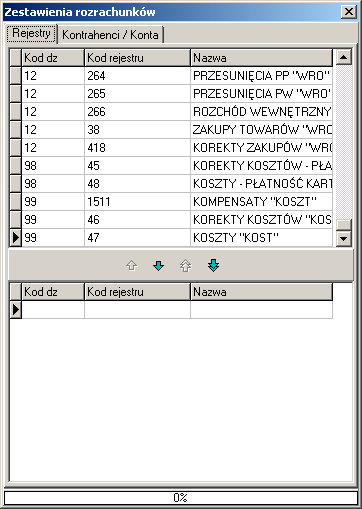Click registry code 264 cell
The width and height of the screenshot is (362, 509).
click(137, 76)
